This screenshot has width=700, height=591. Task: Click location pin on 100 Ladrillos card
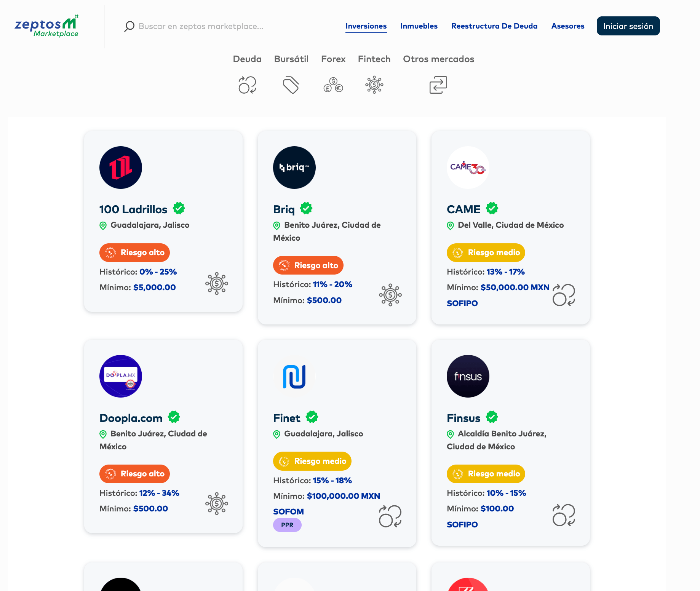click(103, 225)
